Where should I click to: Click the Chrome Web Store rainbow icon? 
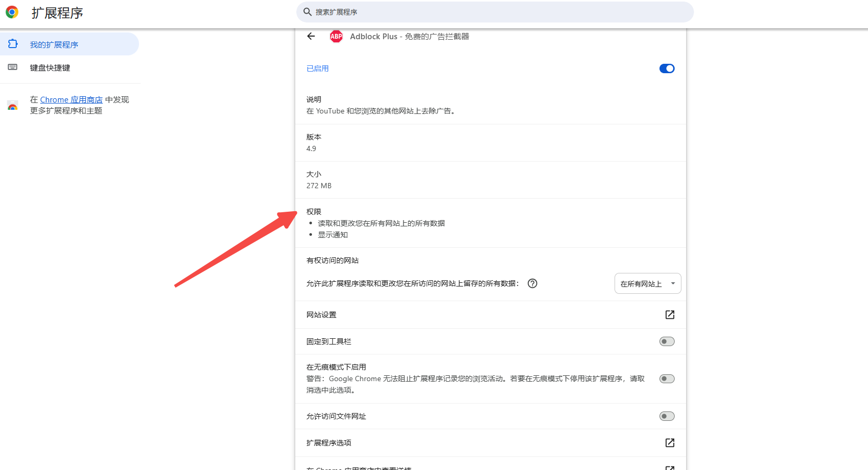(x=13, y=105)
